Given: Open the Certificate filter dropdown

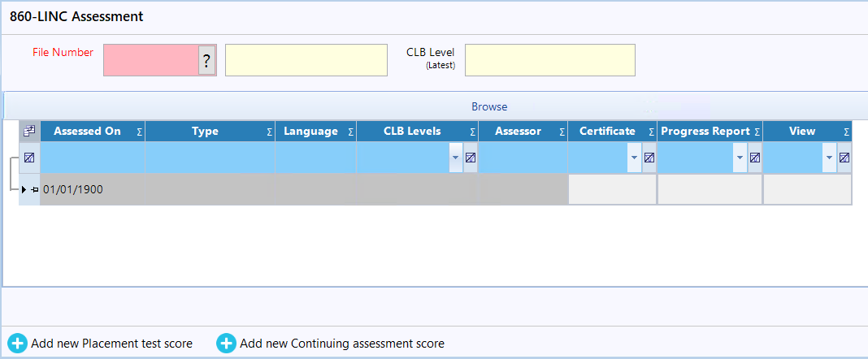Looking at the screenshot, I should point(635,158).
